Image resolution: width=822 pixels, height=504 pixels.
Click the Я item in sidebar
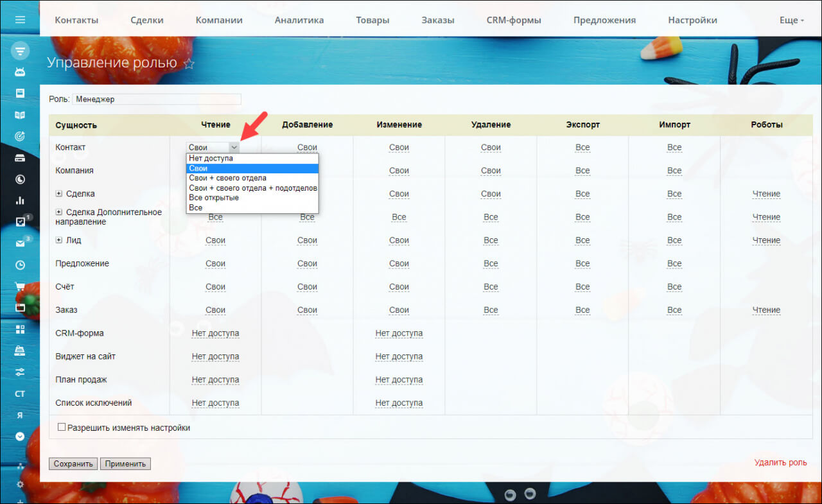pos(20,415)
